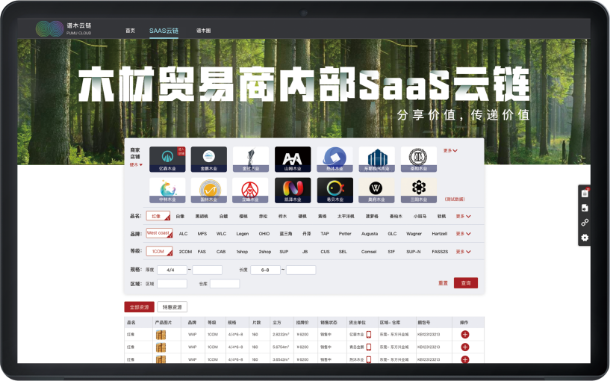Viewport: 610px width, 381px height.
Task: Click the red phone icon in first table row
Action: [x=368, y=334]
